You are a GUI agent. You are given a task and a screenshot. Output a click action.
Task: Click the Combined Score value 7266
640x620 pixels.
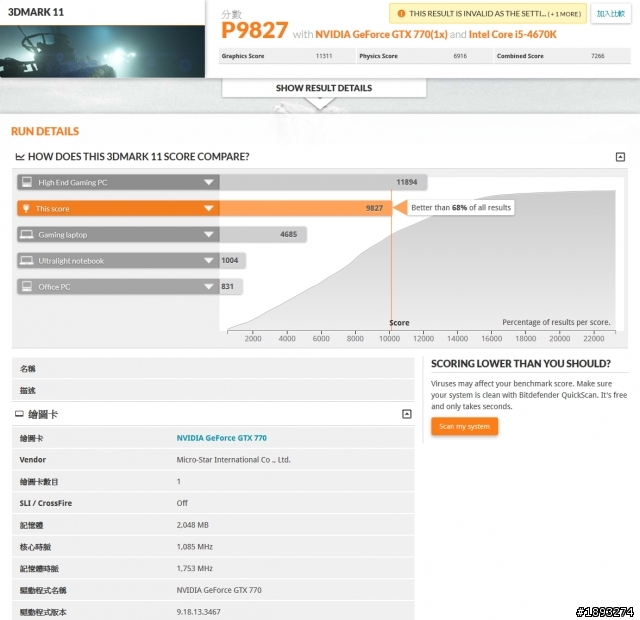tap(598, 56)
